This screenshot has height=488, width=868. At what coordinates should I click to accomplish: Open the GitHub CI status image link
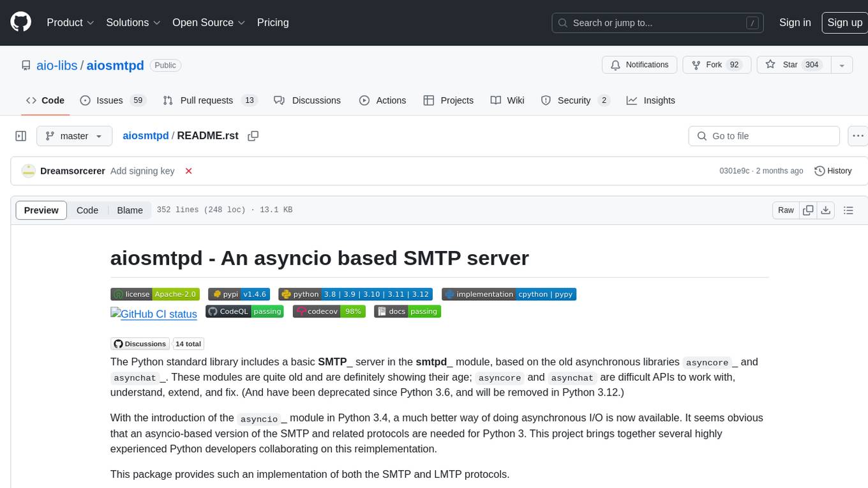point(154,314)
